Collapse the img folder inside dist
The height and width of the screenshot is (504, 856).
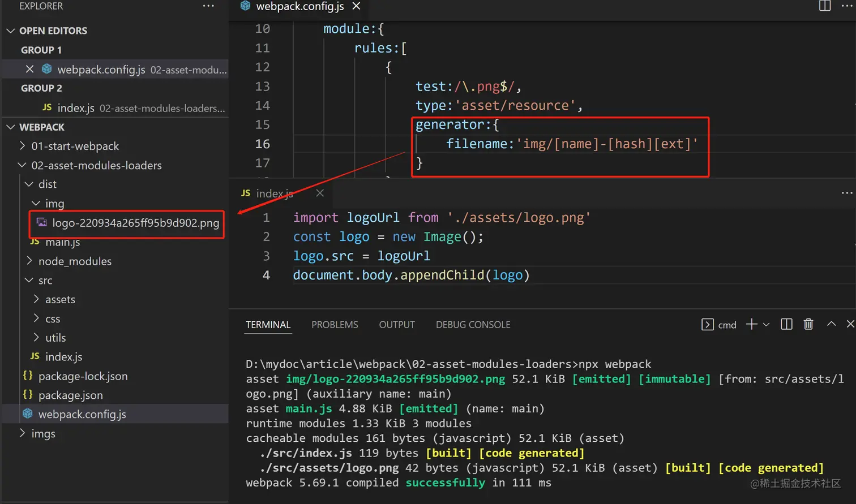pyautogui.click(x=36, y=203)
